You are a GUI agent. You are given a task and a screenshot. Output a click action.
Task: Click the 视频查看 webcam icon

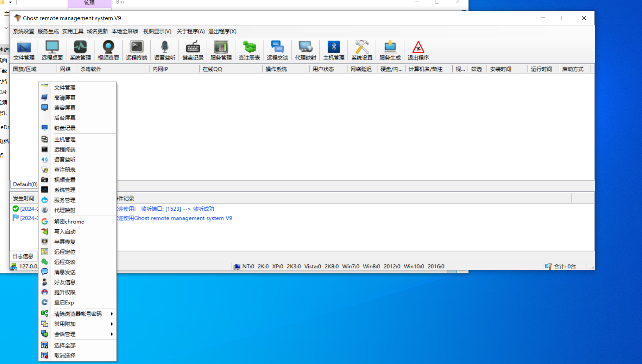click(x=108, y=50)
